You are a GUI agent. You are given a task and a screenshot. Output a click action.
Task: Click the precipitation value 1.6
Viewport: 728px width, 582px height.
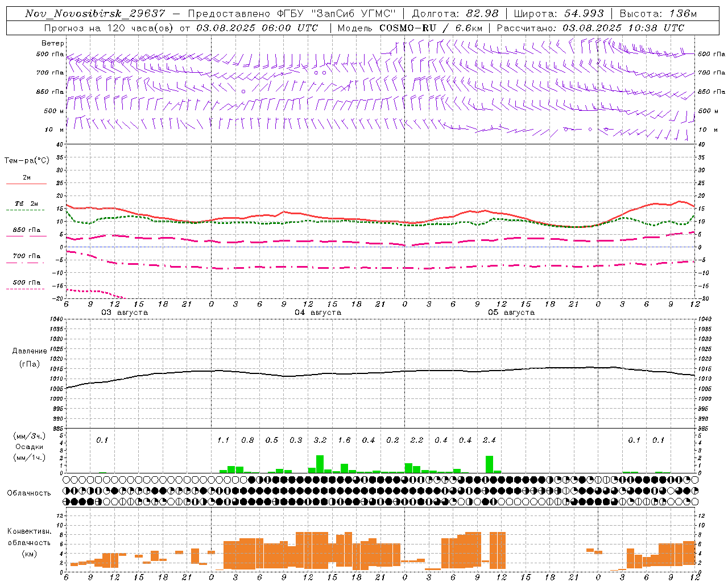coord(344,440)
